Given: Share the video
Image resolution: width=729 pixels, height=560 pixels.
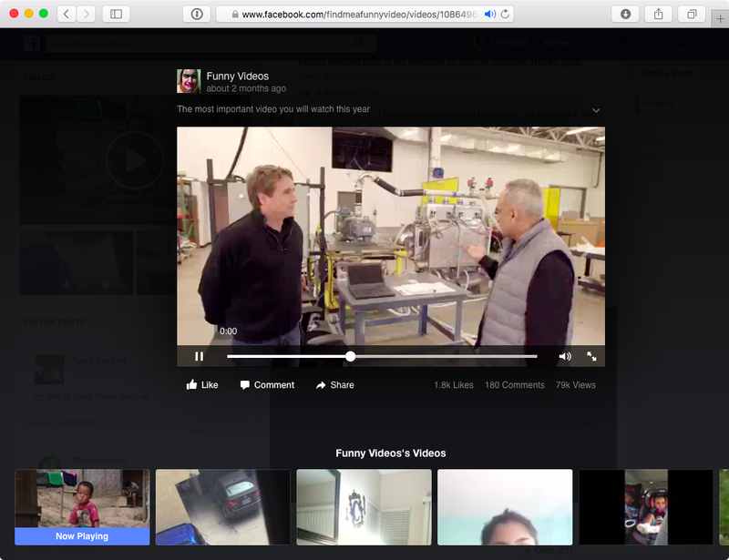Looking at the screenshot, I should 334,385.
